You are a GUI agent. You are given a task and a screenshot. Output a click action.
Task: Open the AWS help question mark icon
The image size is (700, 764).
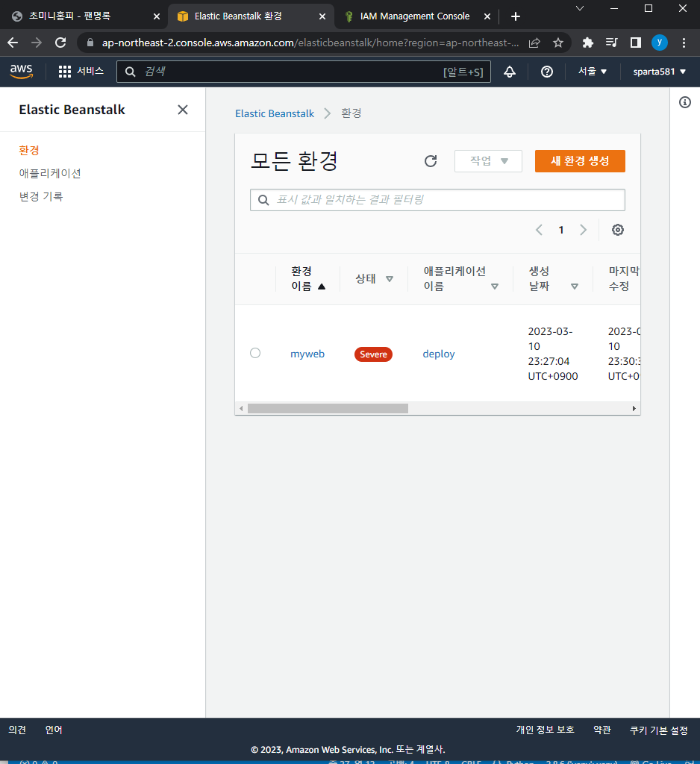547,72
